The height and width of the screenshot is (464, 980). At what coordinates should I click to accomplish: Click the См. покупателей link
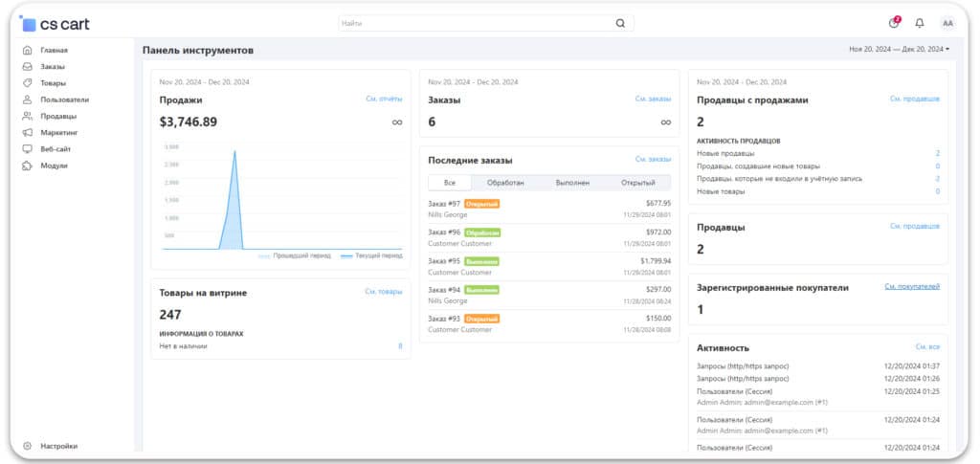click(x=911, y=286)
